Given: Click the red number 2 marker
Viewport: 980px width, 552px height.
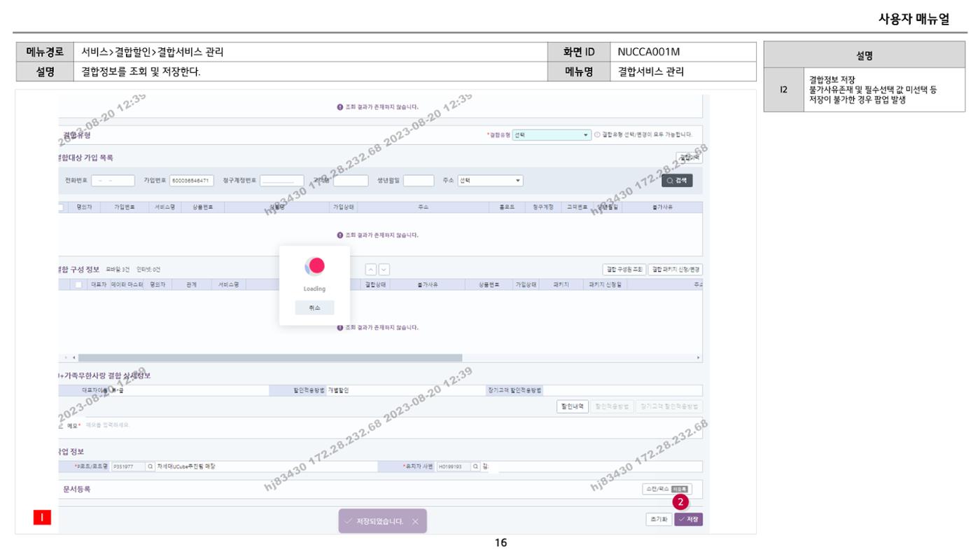Looking at the screenshot, I should [680, 502].
